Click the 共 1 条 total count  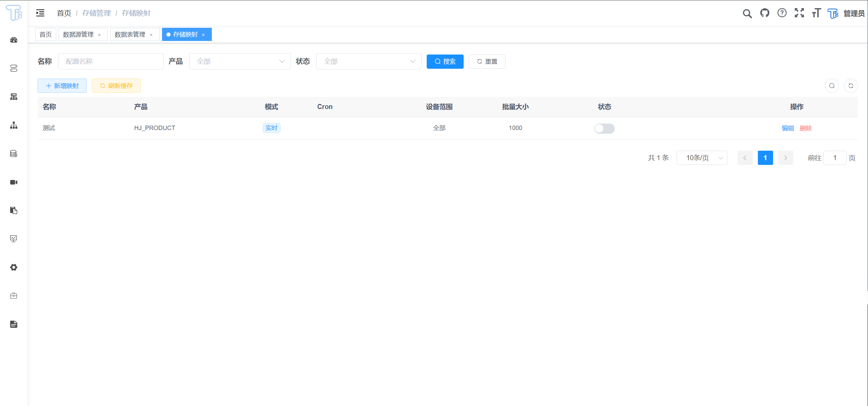point(658,158)
